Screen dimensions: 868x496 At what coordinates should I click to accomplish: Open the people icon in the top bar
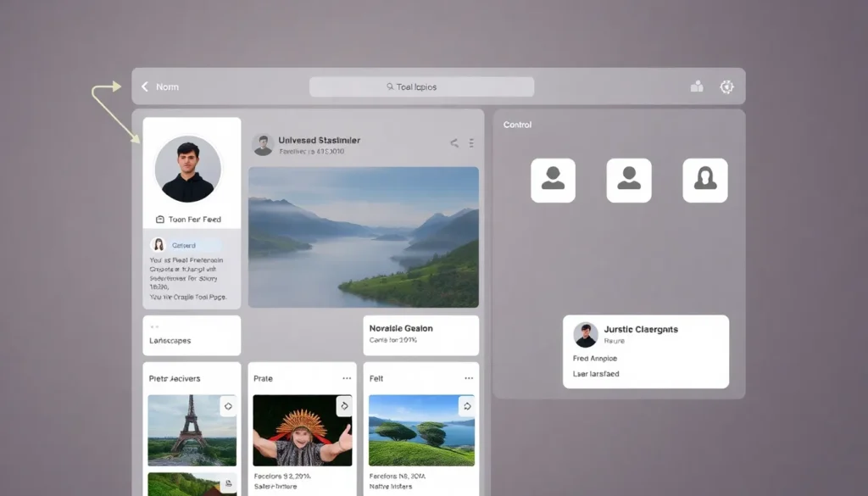pyautogui.click(x=697, y=86)
